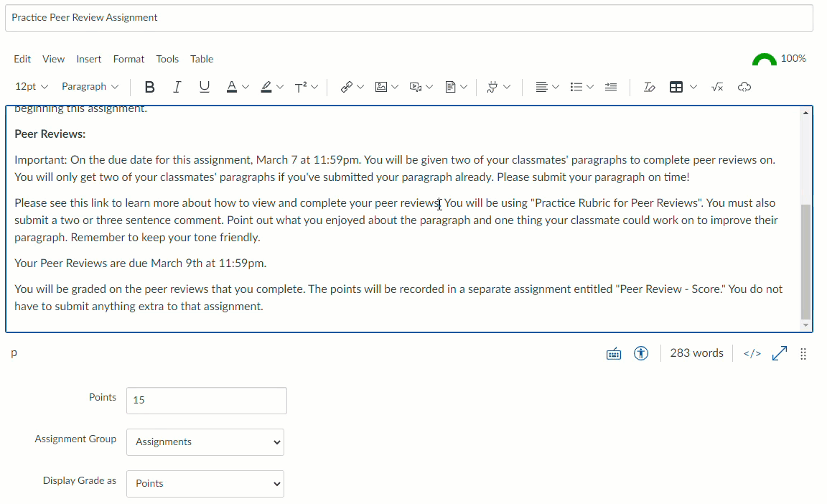
Task: Click the green usage gauge icon
Action: (765, 60)
